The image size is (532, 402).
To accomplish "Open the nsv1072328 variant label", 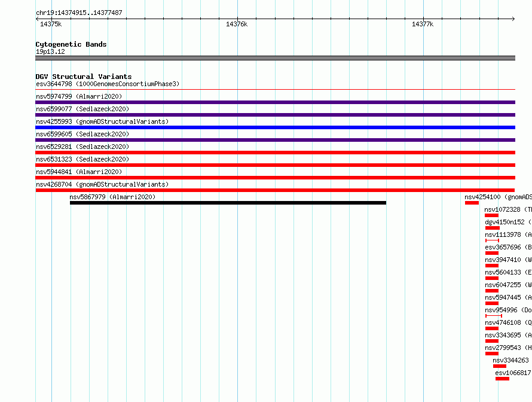I will tap(508, 209).
